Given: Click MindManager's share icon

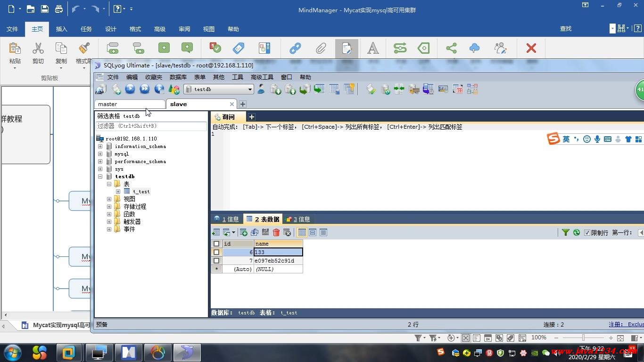Looking at the screenshot, I should click(x=451, y=48).
